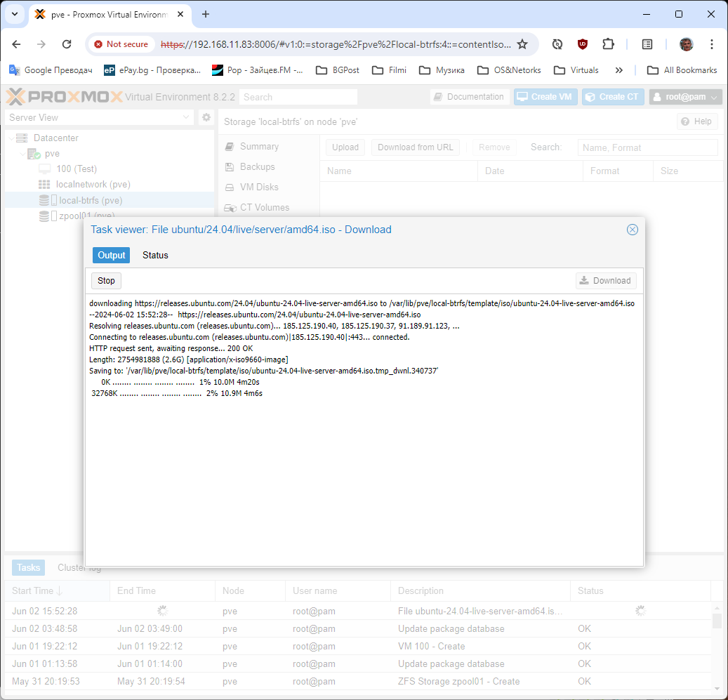Bookmark this page with star icon

click(x=522, y=44)
